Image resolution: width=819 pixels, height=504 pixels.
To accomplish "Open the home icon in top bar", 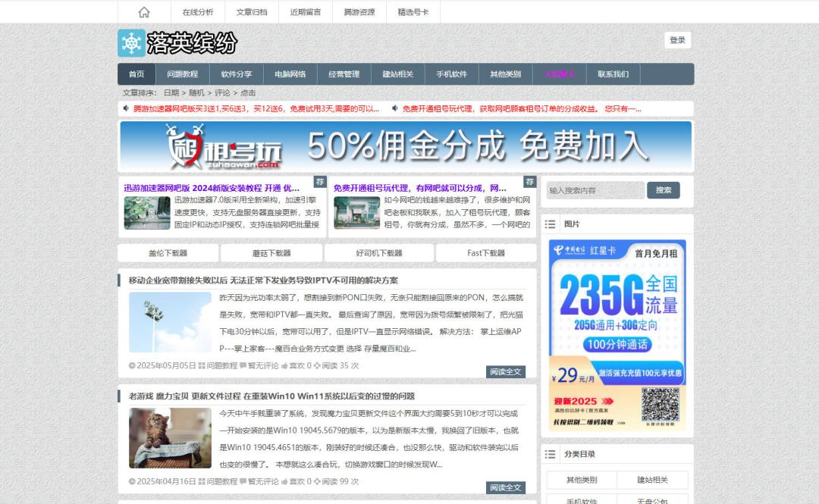I will pos(144,12).
